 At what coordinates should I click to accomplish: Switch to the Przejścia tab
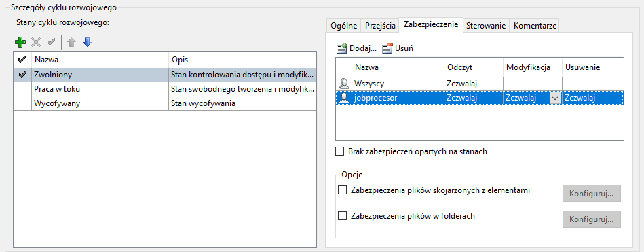[380, 26]
